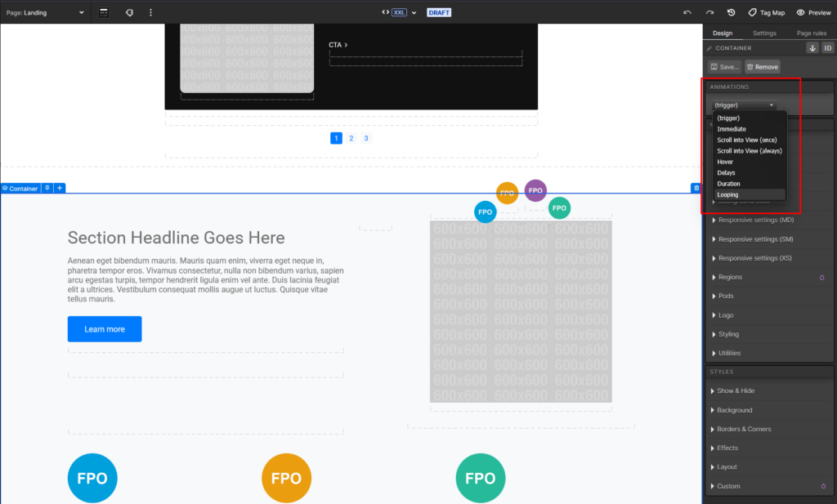Screen dimensions: 837x504
Task: Click the anchor icon in Container header
Action: [x=812, y=48]
